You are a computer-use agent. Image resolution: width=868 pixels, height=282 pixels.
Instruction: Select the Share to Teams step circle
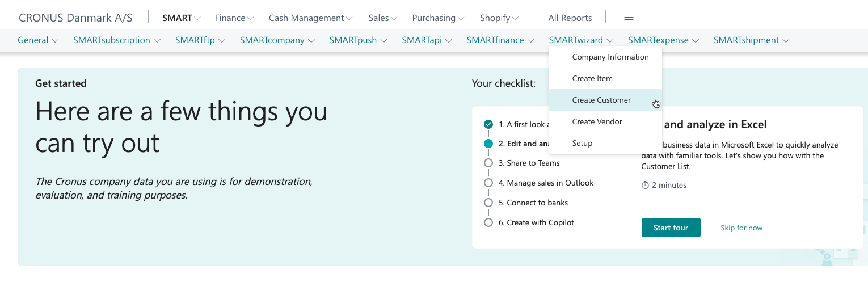(488, 163)
